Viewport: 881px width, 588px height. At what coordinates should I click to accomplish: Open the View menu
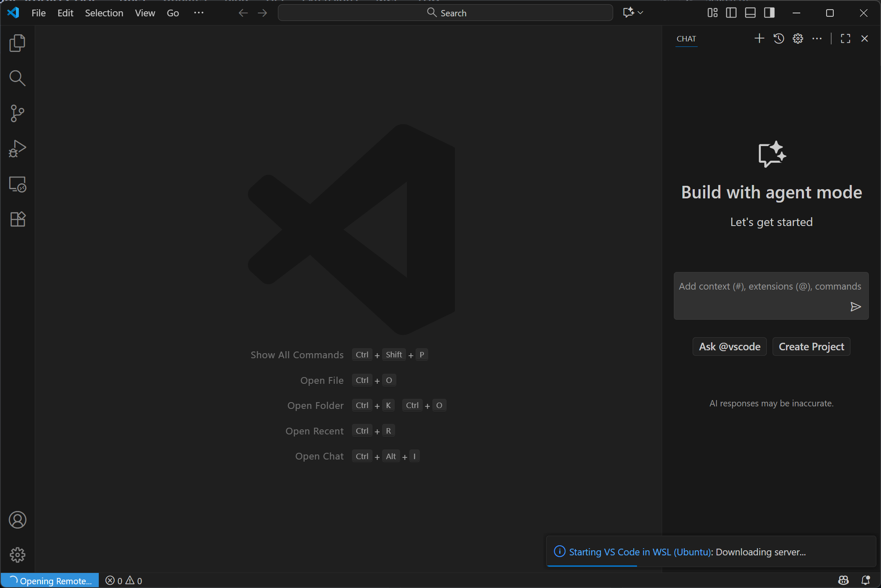(x=145, y=13)
